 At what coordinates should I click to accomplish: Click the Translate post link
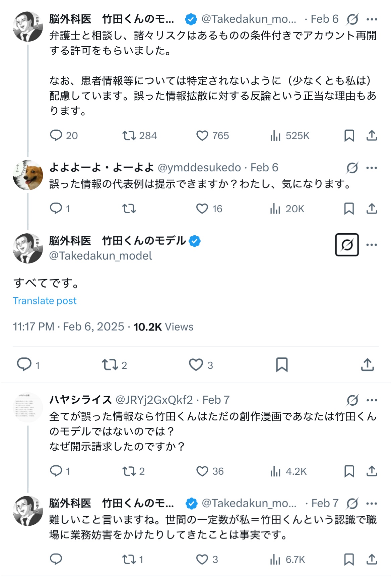coord(45,301)
